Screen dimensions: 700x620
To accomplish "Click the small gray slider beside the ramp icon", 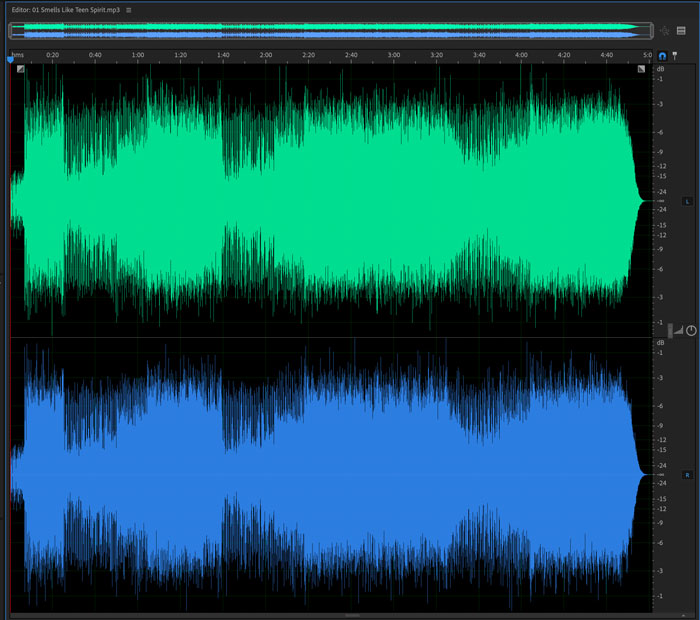I will [x=670, y=330].
